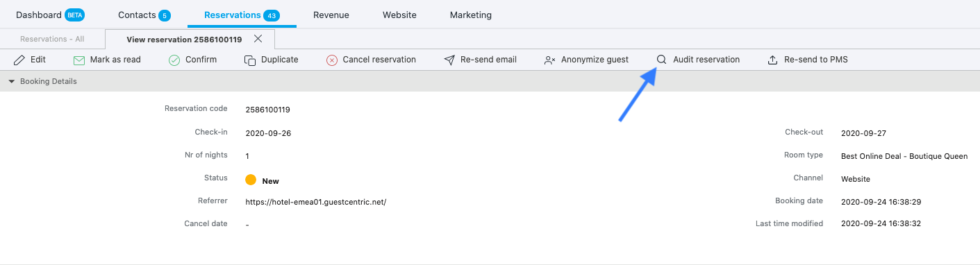This screenshot has width=980, height=265.
Task: Click the Re-send to PMS label
Action: click(x=816, y=60)
